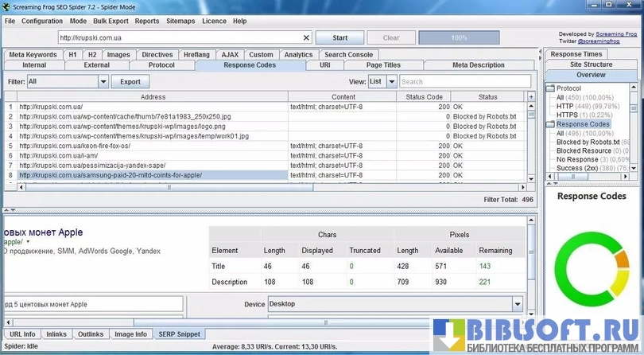Image resolution: width=644 pixels, height=355 pixels.
Task: Click the plus icon to add table columns
Action: pyautogui.click(x=531, y=96)
